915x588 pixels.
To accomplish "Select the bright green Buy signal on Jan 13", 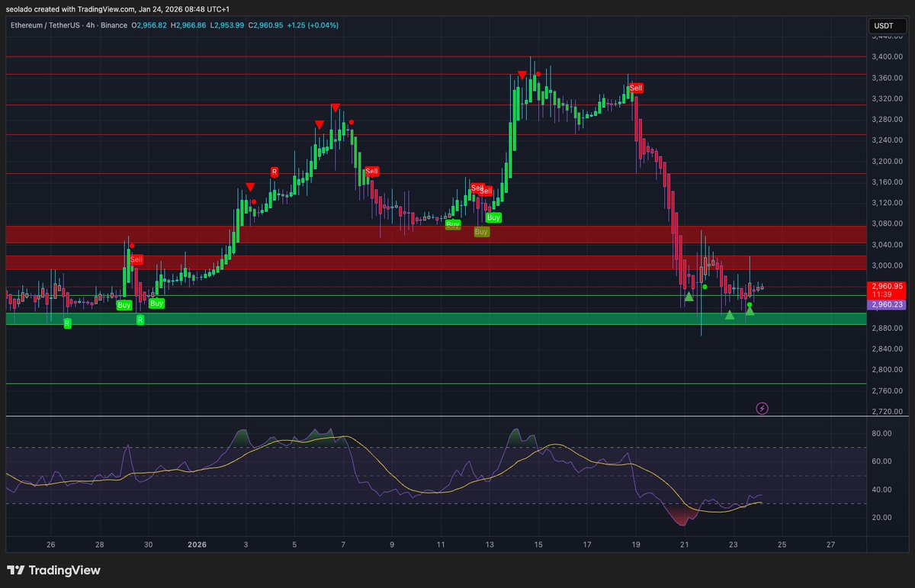I will point(494,217).
